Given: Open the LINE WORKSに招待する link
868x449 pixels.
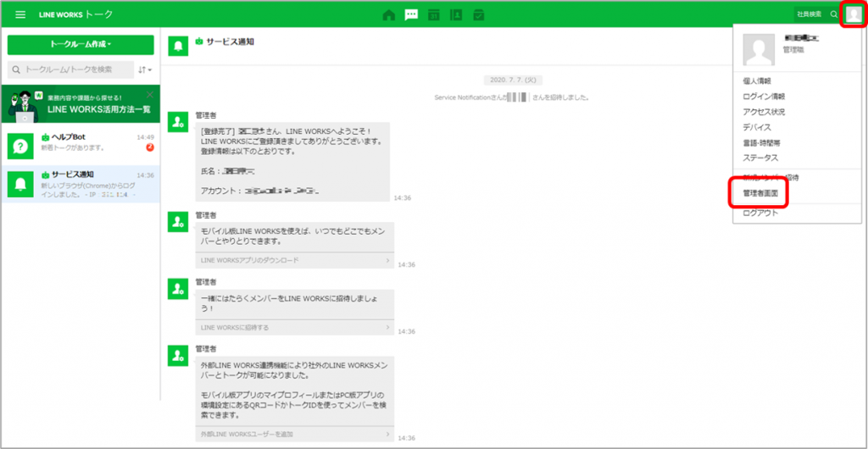Looking at the screenshot, I should (294, 327).
